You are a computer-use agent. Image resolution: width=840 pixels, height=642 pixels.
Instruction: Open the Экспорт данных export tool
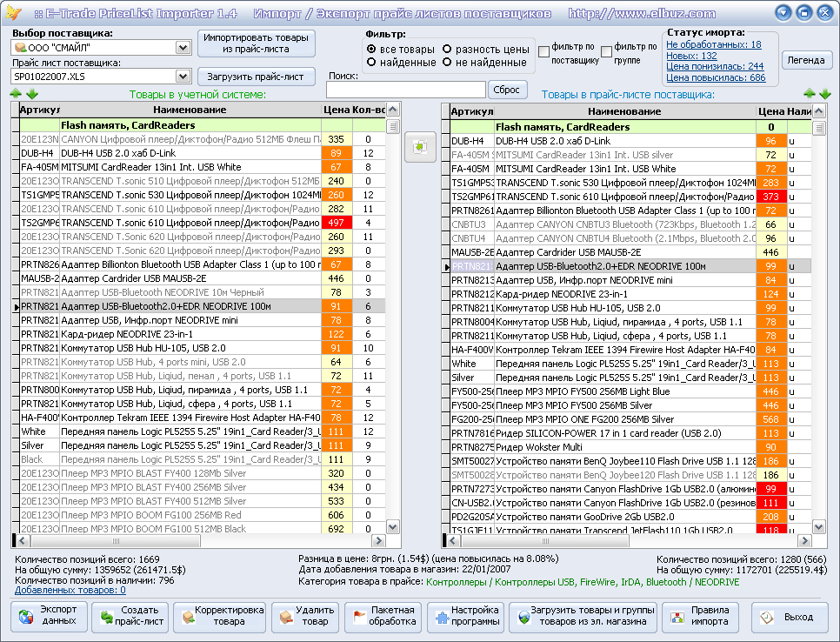[50, 616]
